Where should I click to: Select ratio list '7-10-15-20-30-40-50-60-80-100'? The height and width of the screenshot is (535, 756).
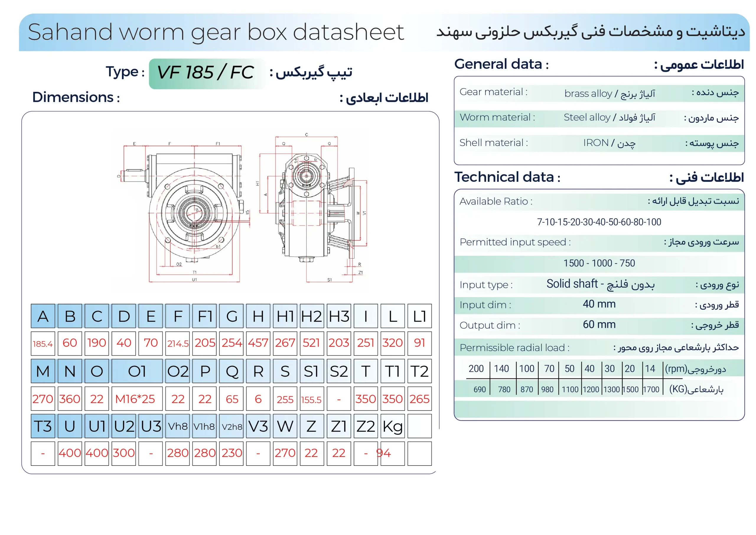point(599,222)
